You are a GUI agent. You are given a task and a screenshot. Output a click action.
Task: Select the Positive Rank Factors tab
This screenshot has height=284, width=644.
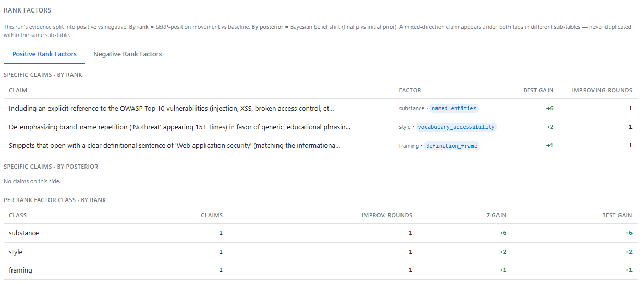click(x=44, y=54)
